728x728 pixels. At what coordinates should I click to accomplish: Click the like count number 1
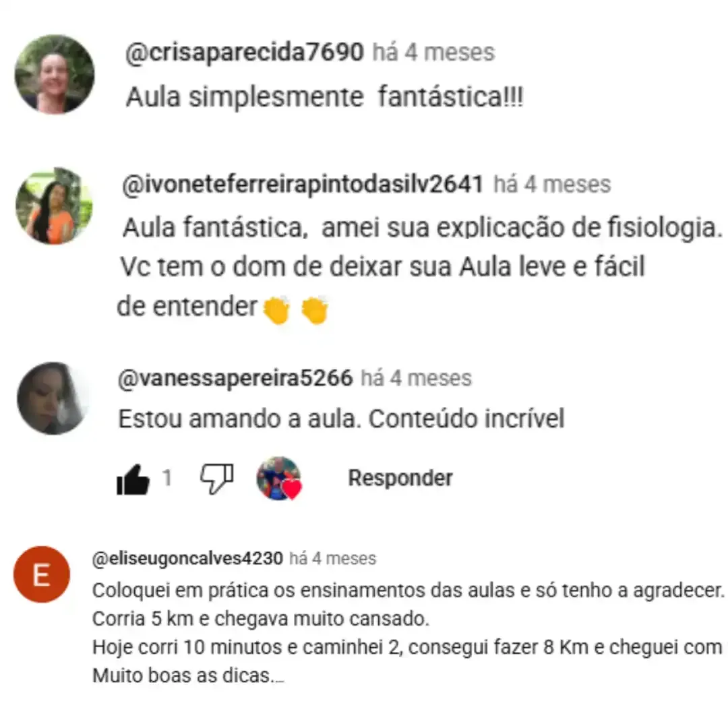[167, 478]
